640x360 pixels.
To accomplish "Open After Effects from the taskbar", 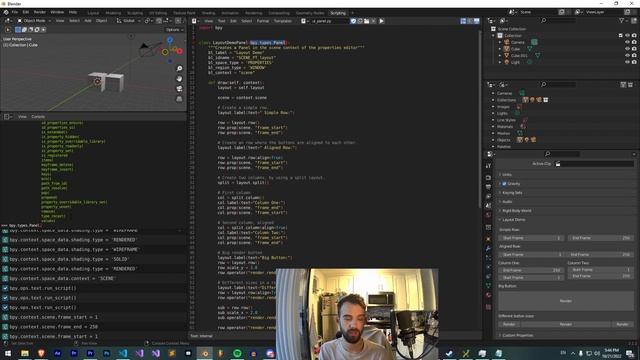I will [x=57, y=353].
